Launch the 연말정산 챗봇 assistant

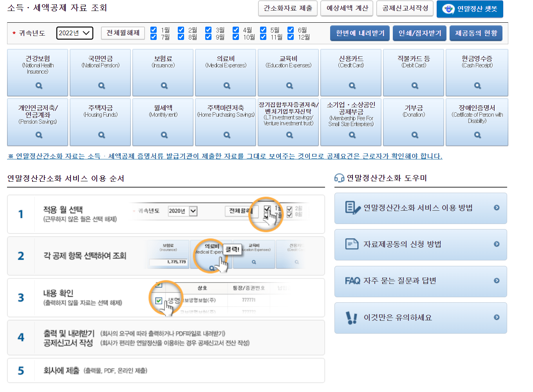pyautogui.click(x=470, y=9)
